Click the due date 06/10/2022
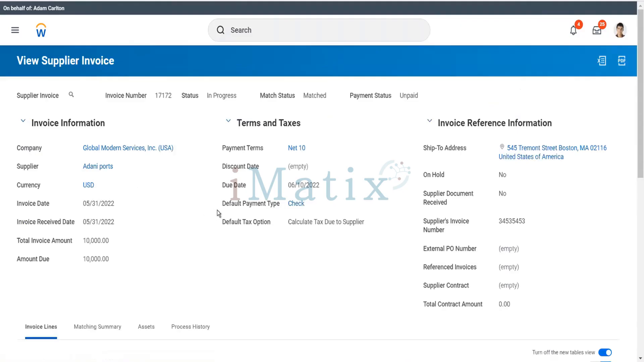Image resolution: width=644 pixels, height=362 pixels. tap(303, 185)
